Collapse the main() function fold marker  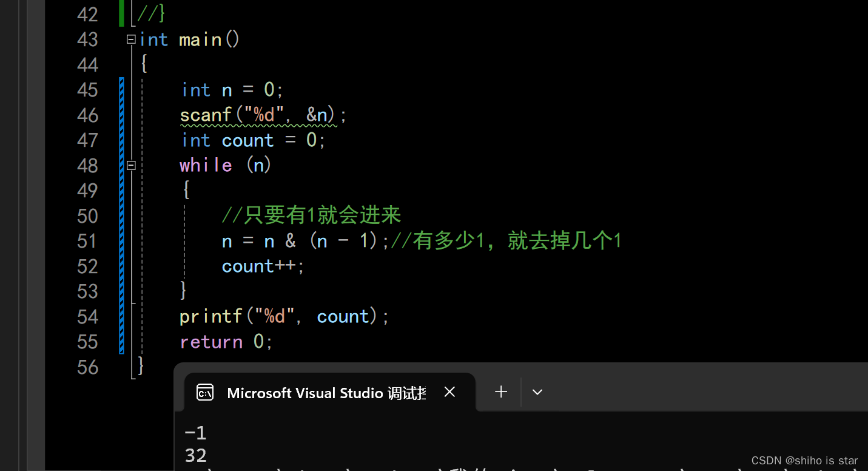(131, 39)
